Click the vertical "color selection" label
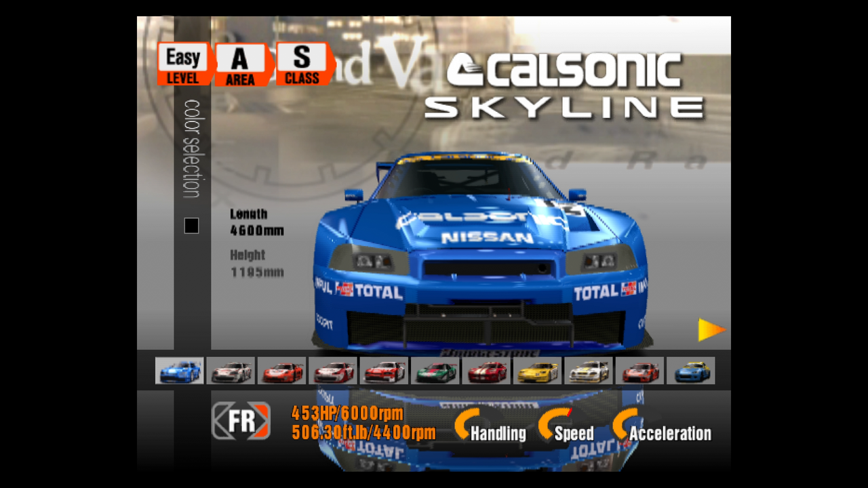 (192, 148)
